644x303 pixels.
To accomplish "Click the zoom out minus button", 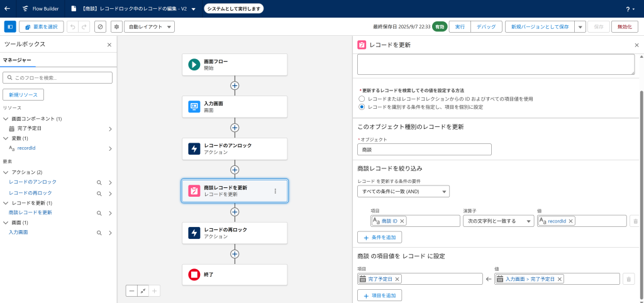I will (x=131, y=290).
